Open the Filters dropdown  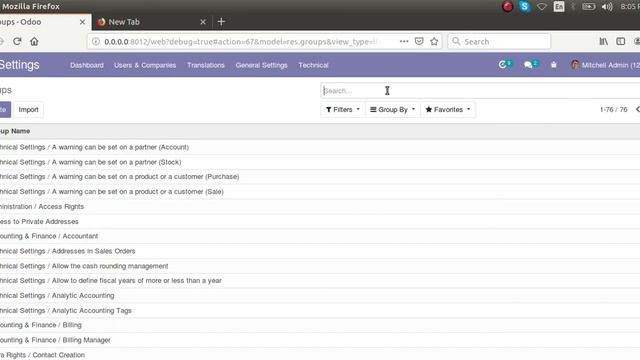343,109
